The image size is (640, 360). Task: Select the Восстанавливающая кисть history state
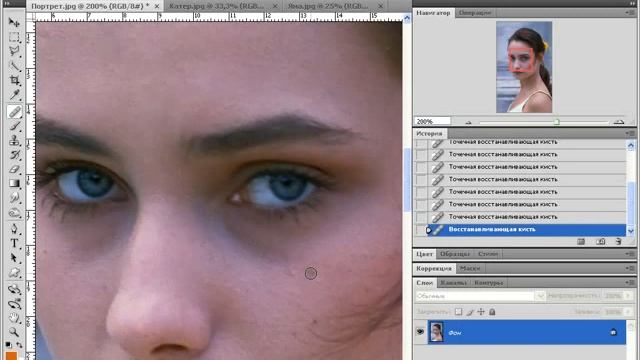pyautogui.click(x=526, y=229)
